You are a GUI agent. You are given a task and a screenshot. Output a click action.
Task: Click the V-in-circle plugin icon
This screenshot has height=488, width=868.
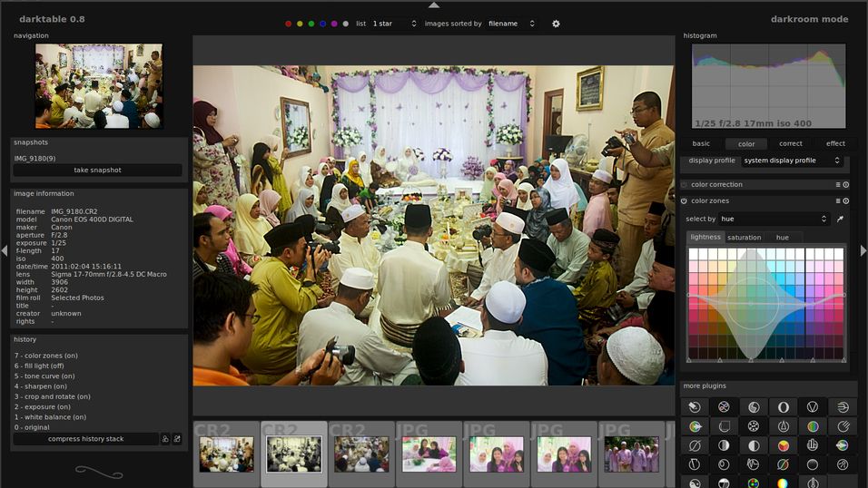point(813,407)
